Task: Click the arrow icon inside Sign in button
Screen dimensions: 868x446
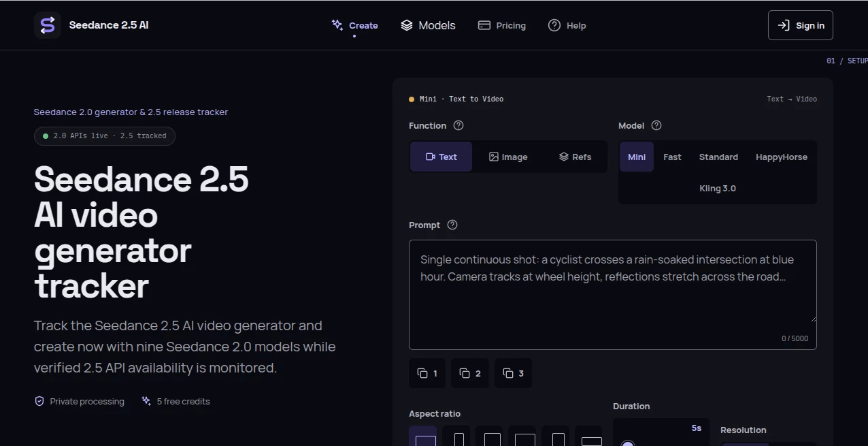Action: point(784,25)
